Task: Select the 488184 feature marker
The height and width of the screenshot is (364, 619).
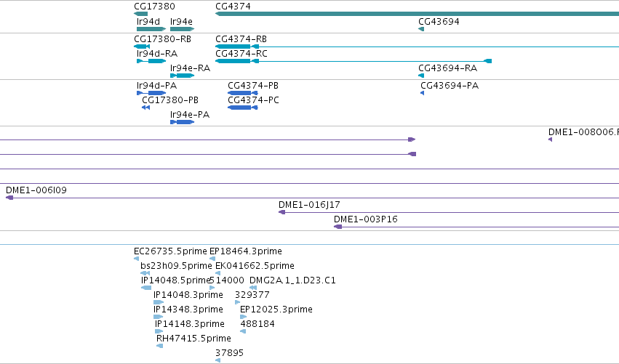Action: click(x=243, y=331)
